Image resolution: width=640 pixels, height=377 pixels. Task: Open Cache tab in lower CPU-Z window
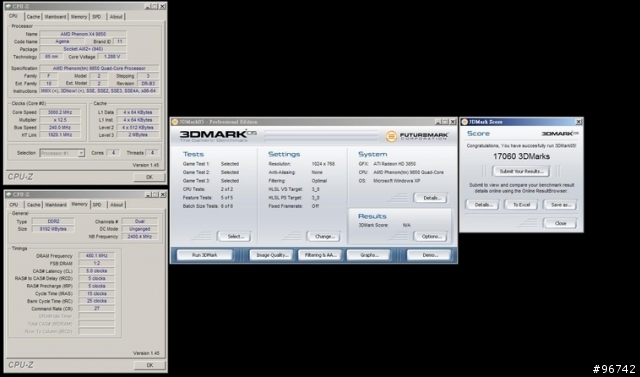point(33,205)
